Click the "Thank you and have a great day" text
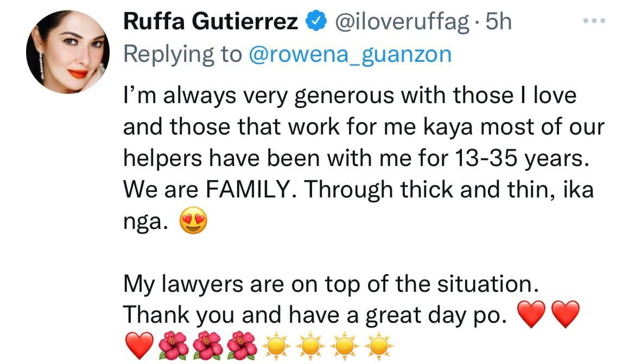Image resolution: width=635 pixels, height=364 pixels. (315, 314)
